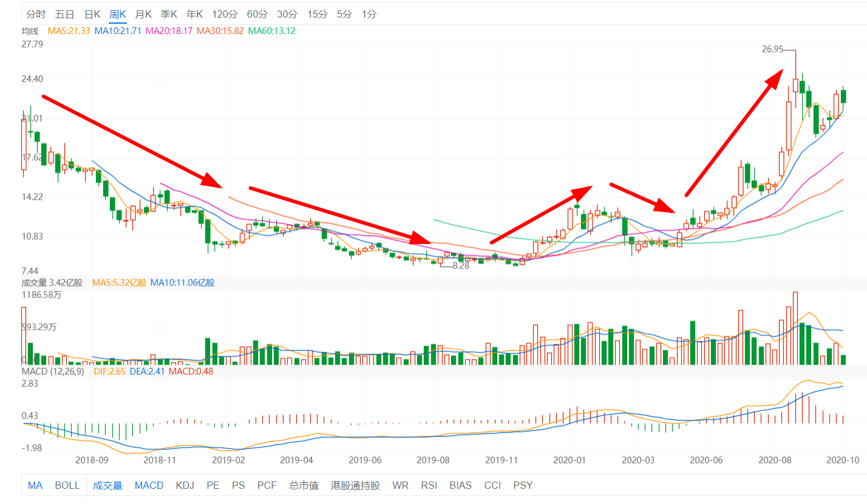Enable the RSI indicator
The height and width of the screenshot is (504, 867).
click(x=429, y=485)
